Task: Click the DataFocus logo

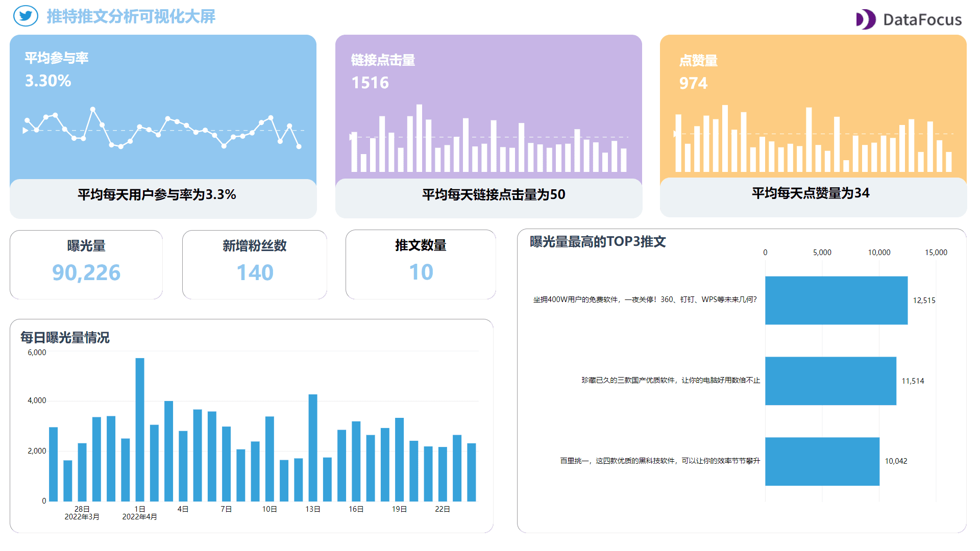Action: point(909,19)
